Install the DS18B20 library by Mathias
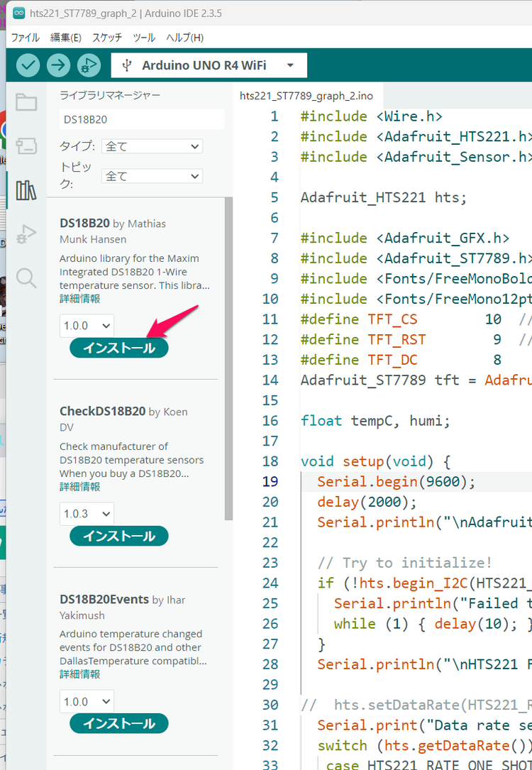 [118, 348]
